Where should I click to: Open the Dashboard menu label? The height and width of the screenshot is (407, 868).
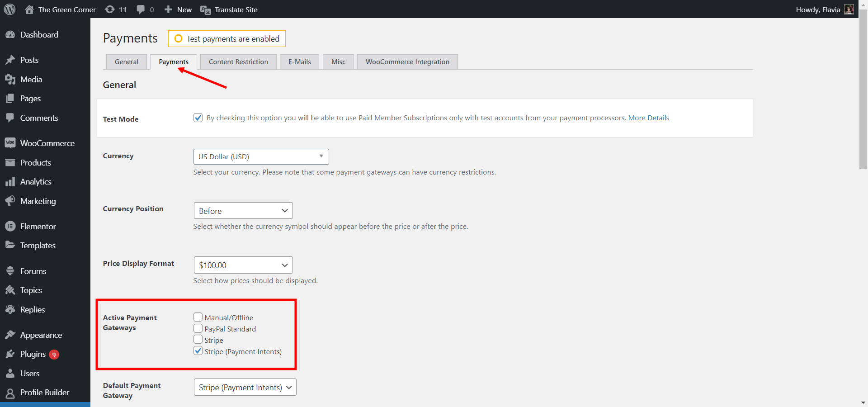pyautogui.click(x=39, y=35)
